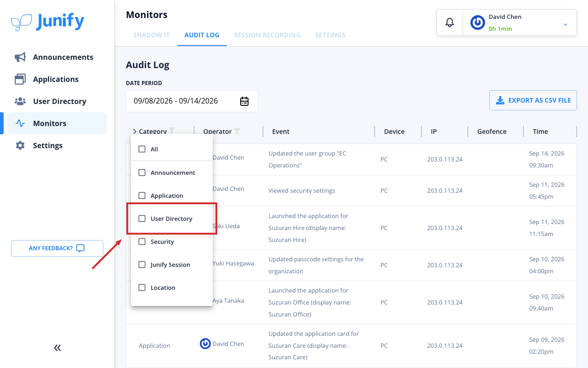Switch to the Shadow IT tab
The image size is (588, 368).
click(152, 35)
